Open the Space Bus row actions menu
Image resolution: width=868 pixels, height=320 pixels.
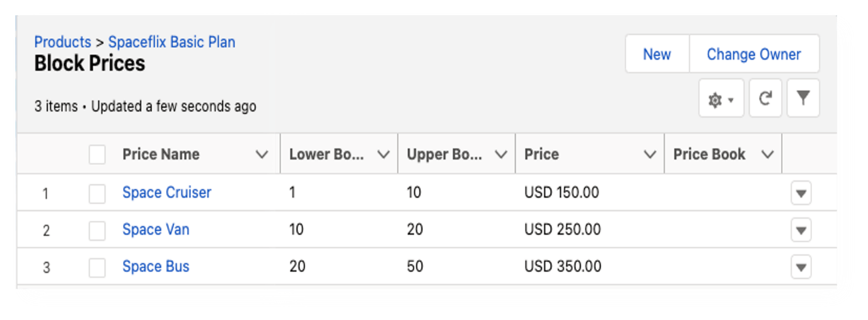(801, 267)
